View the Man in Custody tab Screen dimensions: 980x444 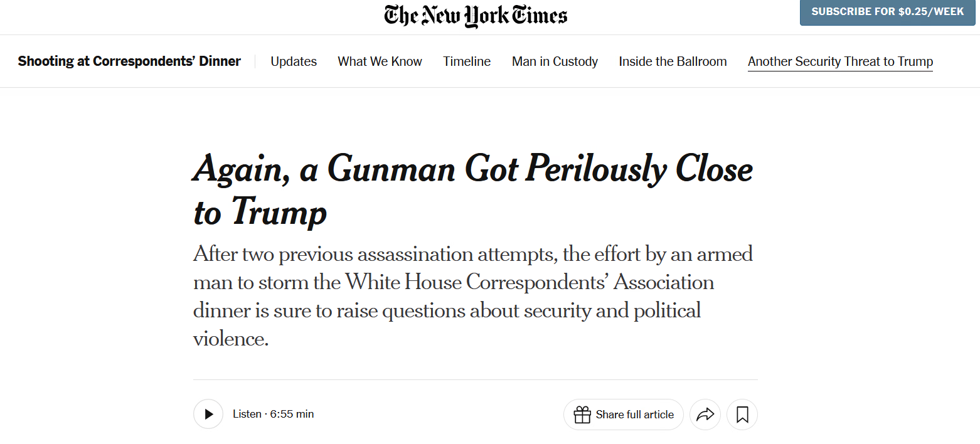click(x=555, y=61)
